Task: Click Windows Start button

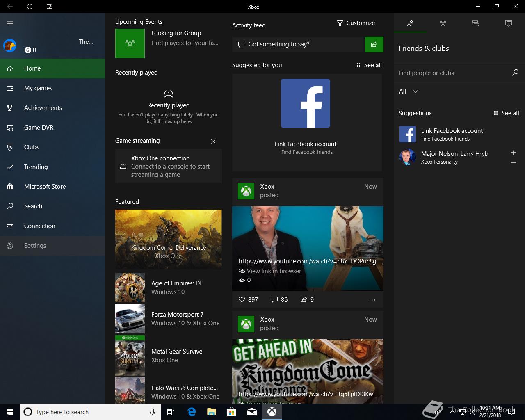Action: click(x=10, y=412)
